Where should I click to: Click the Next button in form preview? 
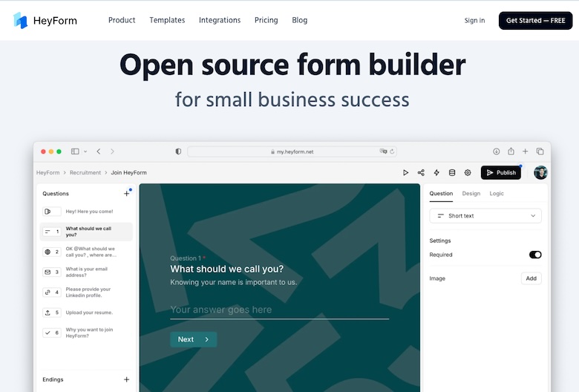[x=194, y=339]
